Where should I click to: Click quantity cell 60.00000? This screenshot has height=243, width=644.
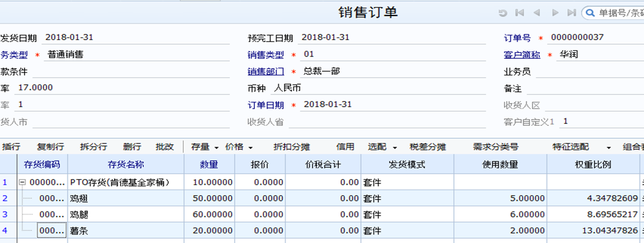(209, 214)
